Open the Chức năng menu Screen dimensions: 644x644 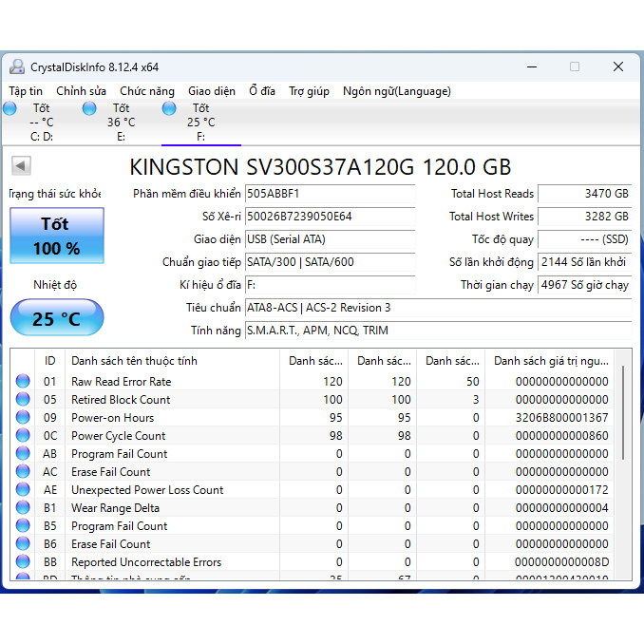147,91
